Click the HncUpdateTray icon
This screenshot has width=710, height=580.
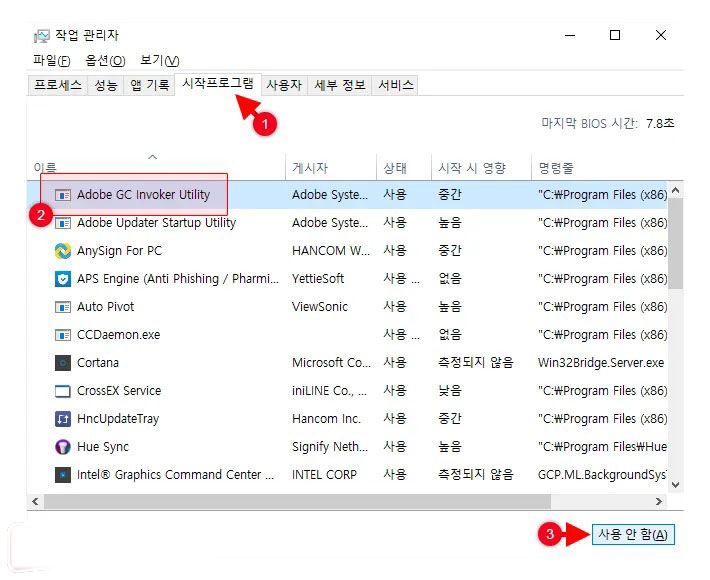coord(62,419)
